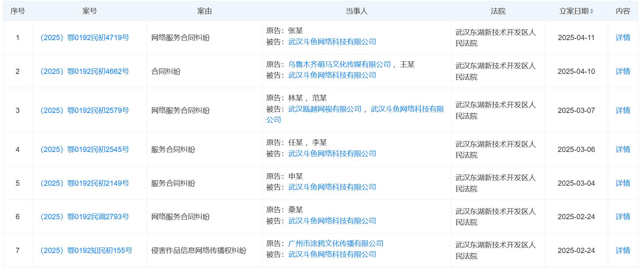
Task: Select plaintiff name 王某
Action: tap(407, 64)
